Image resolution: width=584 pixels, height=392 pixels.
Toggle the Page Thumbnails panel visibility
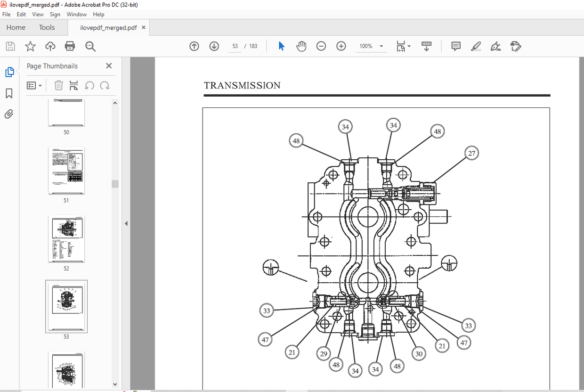pyautogui.click(x=9, y=72)
